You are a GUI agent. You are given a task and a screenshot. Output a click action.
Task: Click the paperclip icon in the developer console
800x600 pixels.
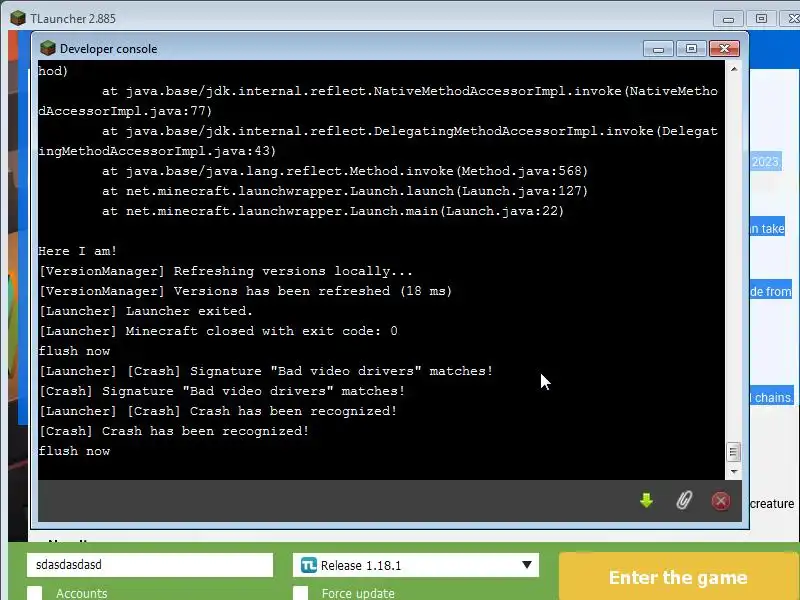coord(684,501)
